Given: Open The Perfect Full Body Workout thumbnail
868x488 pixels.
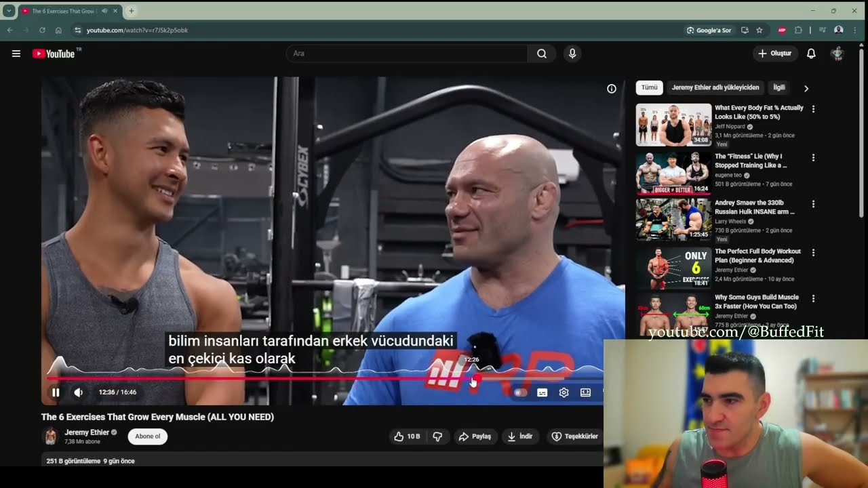Looking at the screenshot, I should coord(673,268).
